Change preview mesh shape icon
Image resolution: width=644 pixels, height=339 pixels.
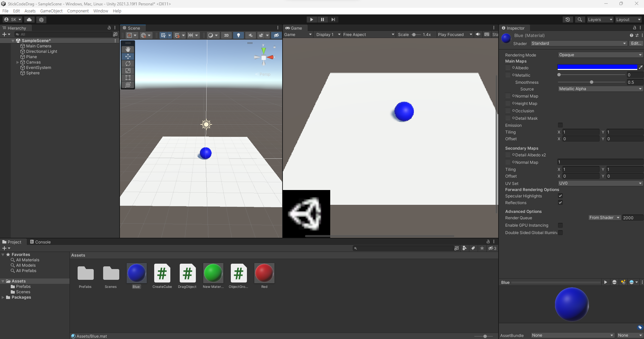coord(614,282)
